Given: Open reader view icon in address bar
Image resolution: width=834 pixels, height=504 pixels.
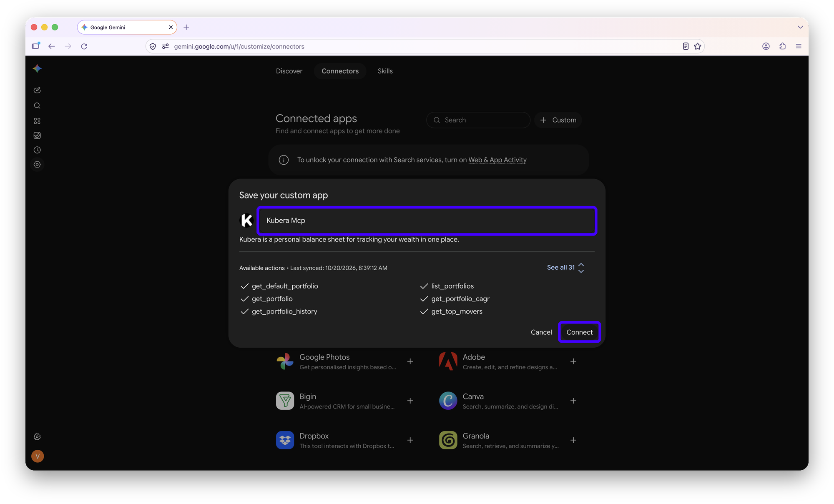Looking at the screenshot, I should 686,46.
